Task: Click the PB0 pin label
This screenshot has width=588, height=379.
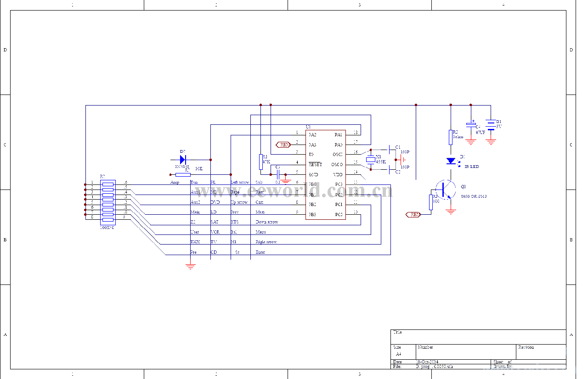Action: [x=312, y=184]
